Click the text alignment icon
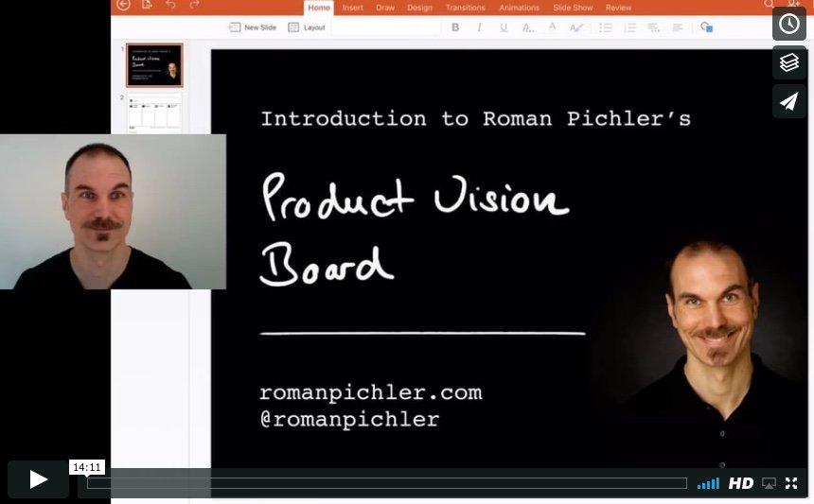Screen dimensions: 814x504 [x=678, y=27]
